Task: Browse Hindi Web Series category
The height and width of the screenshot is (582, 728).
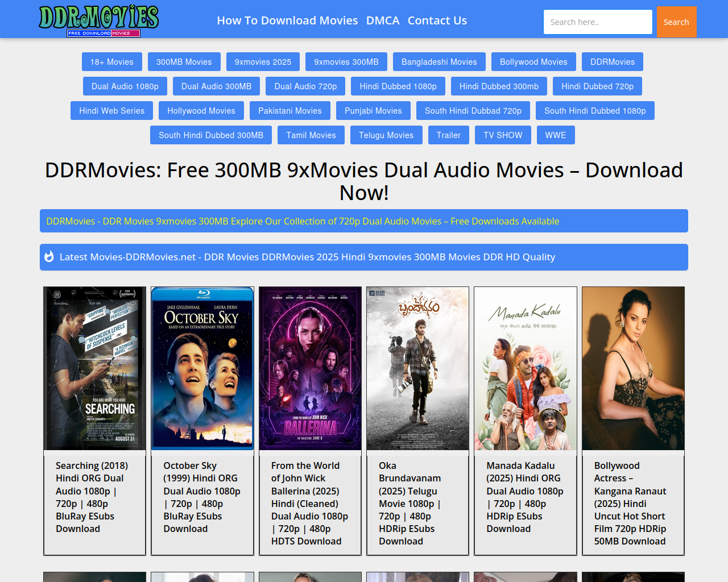Action: [x=112, y=111]
